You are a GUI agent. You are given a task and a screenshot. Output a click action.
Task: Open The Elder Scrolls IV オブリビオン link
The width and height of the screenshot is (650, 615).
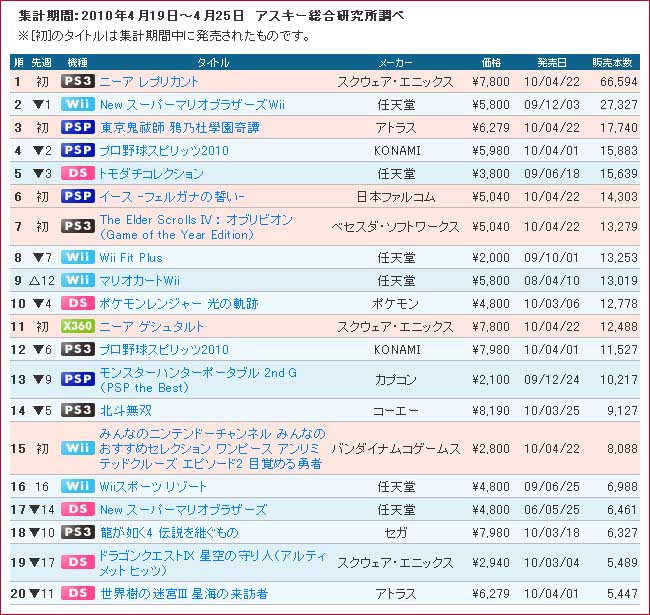196,227
